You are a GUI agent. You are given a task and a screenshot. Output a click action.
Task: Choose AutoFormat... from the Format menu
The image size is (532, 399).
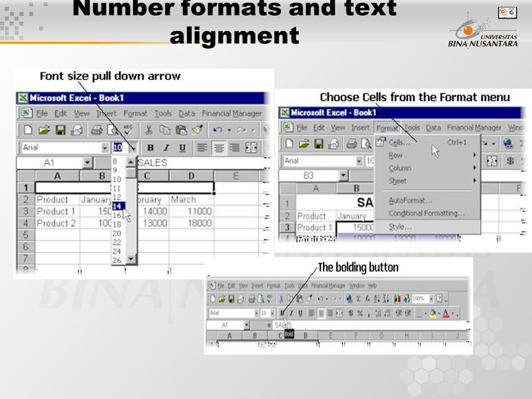click(427, 200)
